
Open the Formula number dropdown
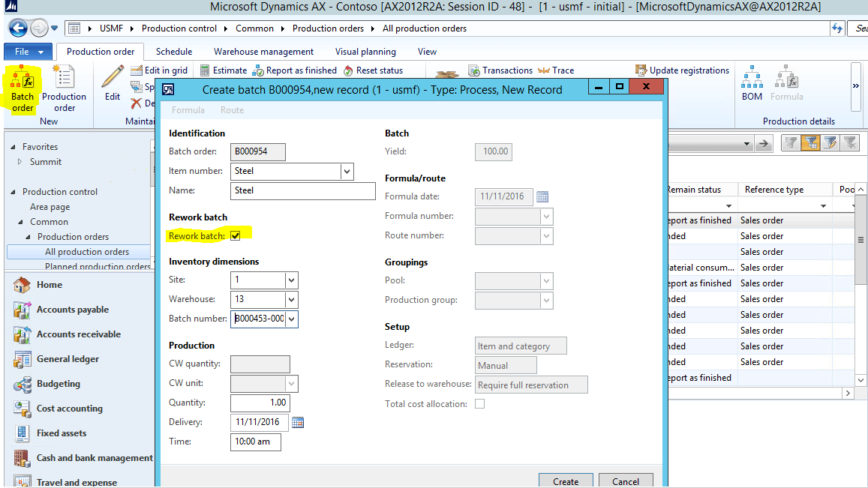[x=546, y=217]
